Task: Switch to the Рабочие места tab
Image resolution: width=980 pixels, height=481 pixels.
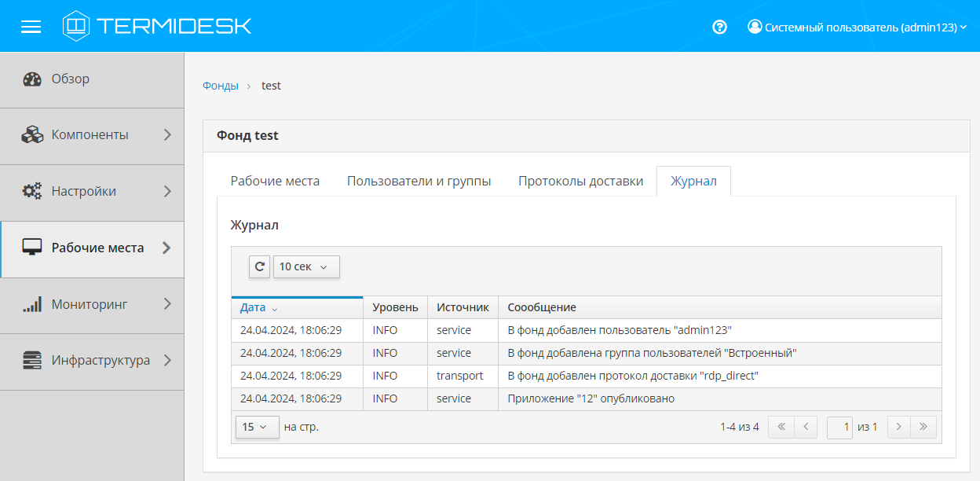Action: click(275, 181)
